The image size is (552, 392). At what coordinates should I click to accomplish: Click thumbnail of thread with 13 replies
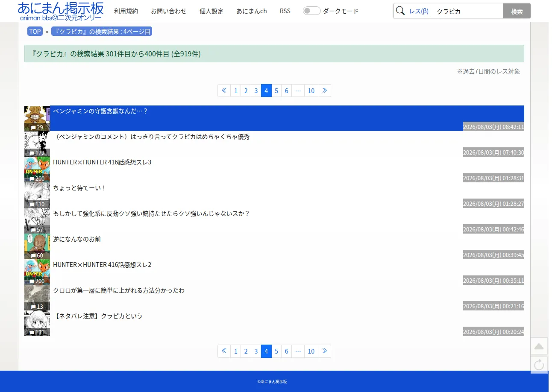(x=37, y=298)
